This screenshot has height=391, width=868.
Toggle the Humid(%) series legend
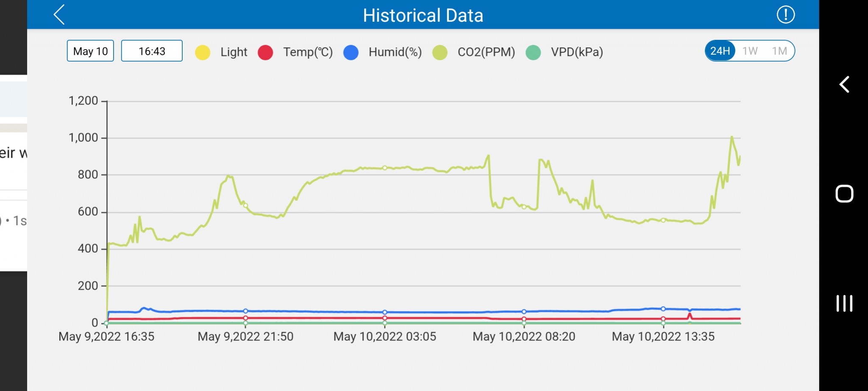395,52
